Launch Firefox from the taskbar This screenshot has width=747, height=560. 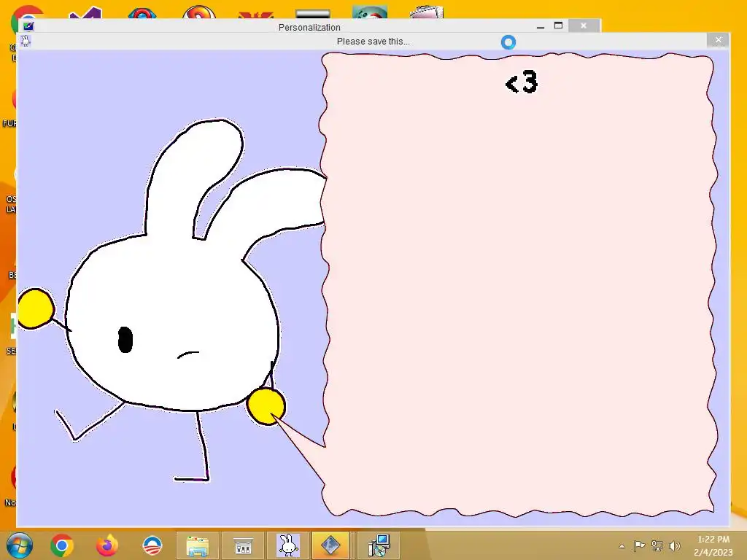coord(107,545)
